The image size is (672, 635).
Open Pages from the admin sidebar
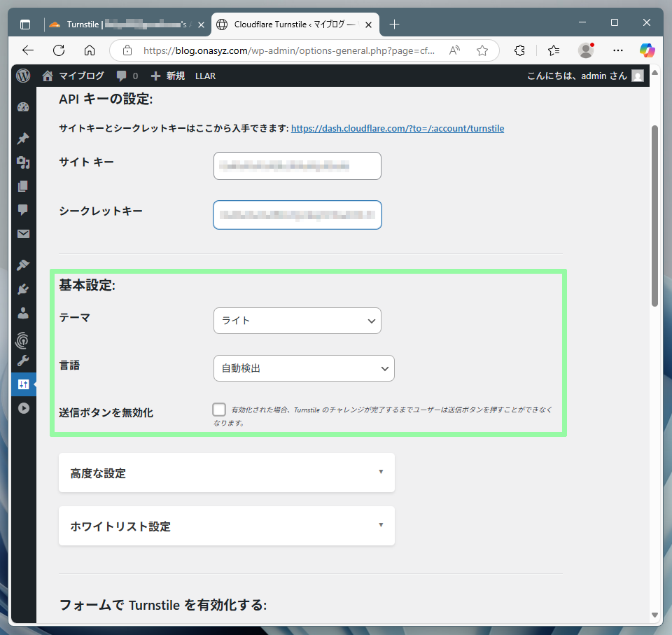(x=23, y=186)
